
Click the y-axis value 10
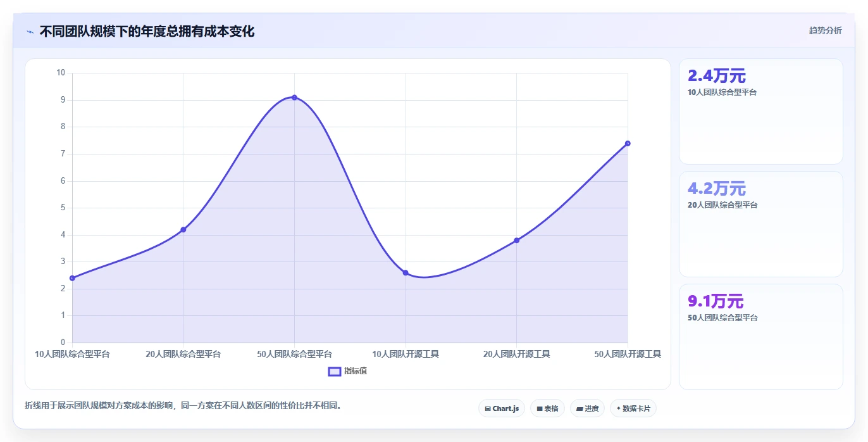[61, 73]
